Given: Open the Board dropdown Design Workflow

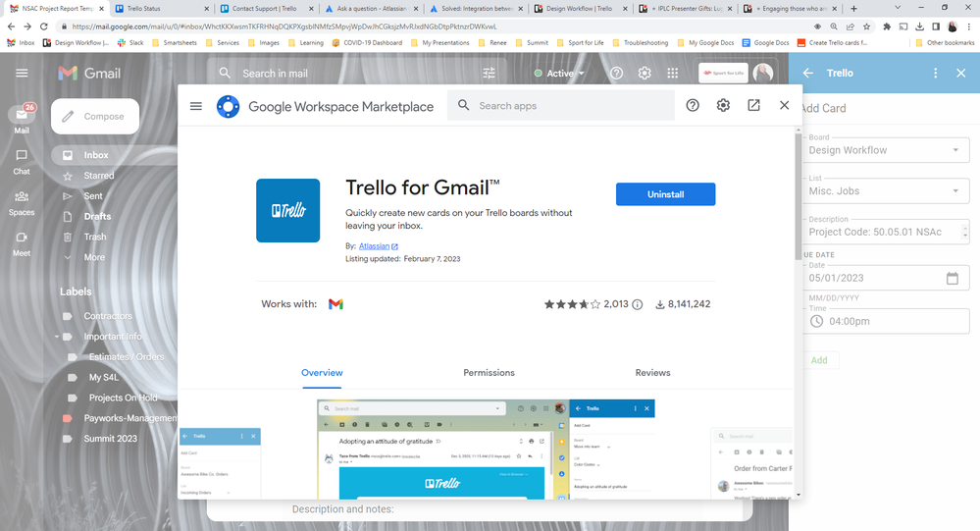Looking at the screenshot, I should [x=886, y=150].
